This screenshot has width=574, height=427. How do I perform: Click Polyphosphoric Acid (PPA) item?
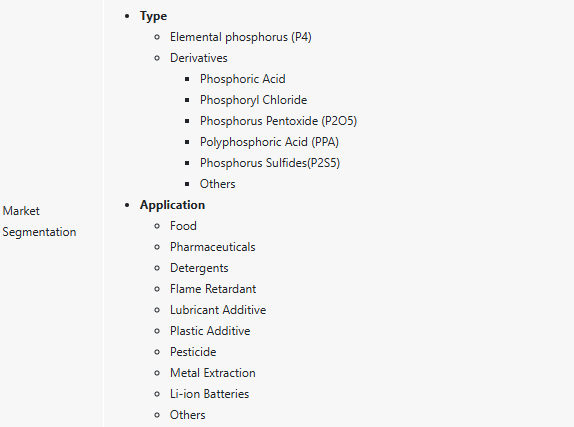269,142
